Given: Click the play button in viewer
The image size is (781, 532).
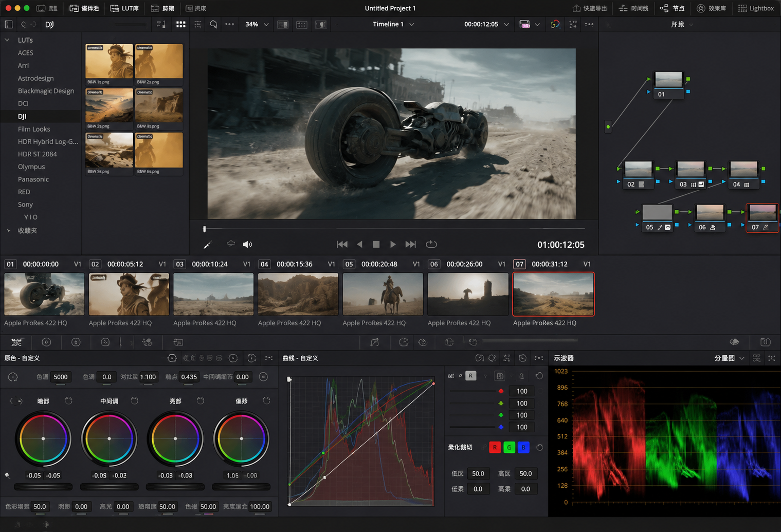Looking at the screenshot, I should point(393,245).
